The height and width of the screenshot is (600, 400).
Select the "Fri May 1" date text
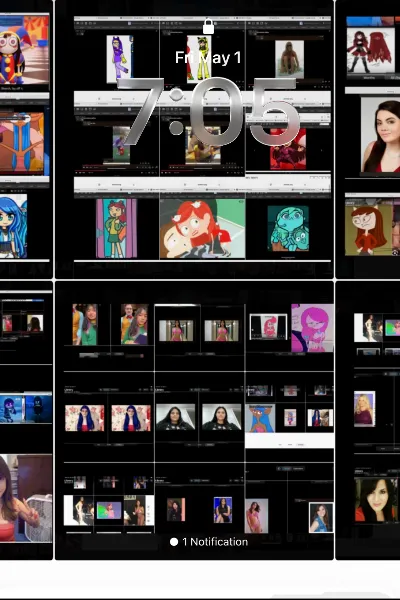[208, 58]
